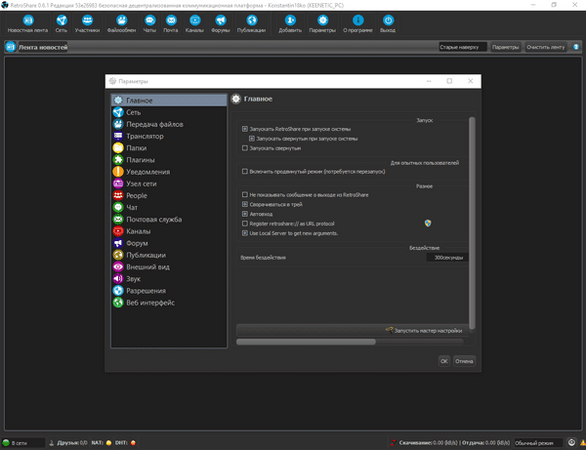Open the Обычный режим dropdown in status bar
Viewport: 586px width, 450px height.
pos(539,443)
